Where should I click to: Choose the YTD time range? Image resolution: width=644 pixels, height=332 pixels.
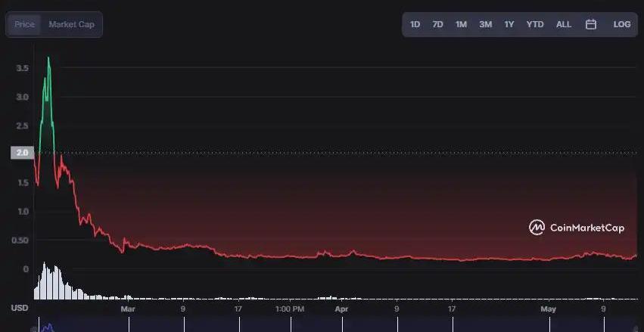[x=535, y=24]
